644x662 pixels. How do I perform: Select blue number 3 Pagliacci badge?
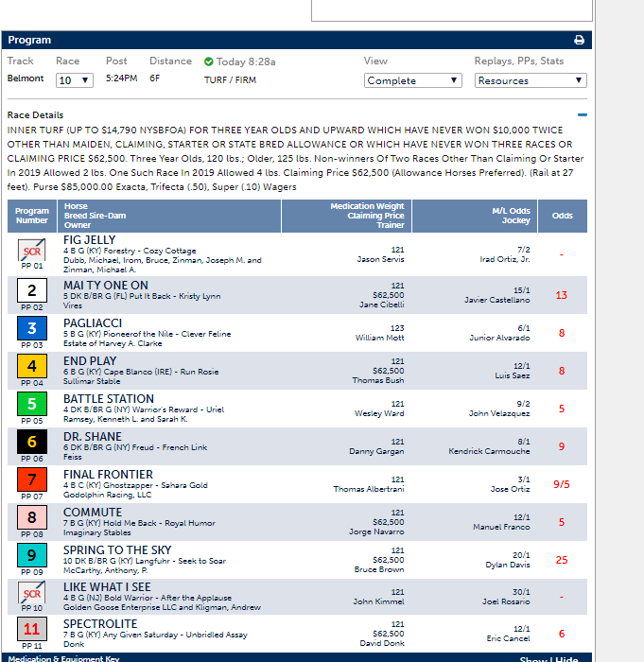click(32, 328)
